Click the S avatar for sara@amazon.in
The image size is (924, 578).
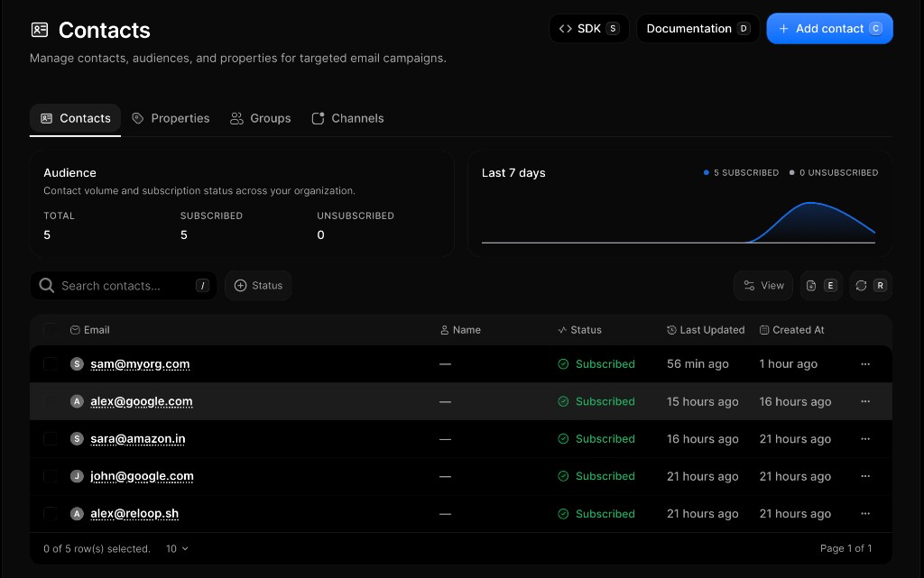[77, 438]
